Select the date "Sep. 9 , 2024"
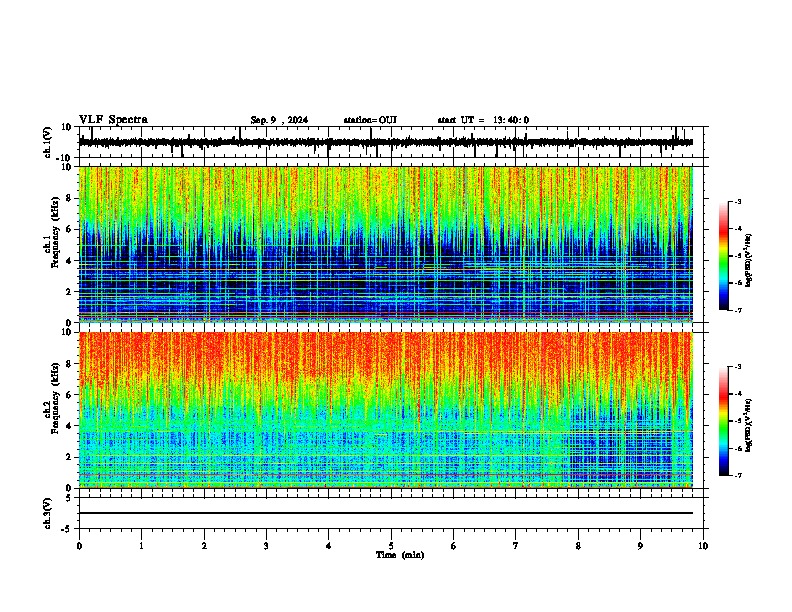 tap(279, 120)
